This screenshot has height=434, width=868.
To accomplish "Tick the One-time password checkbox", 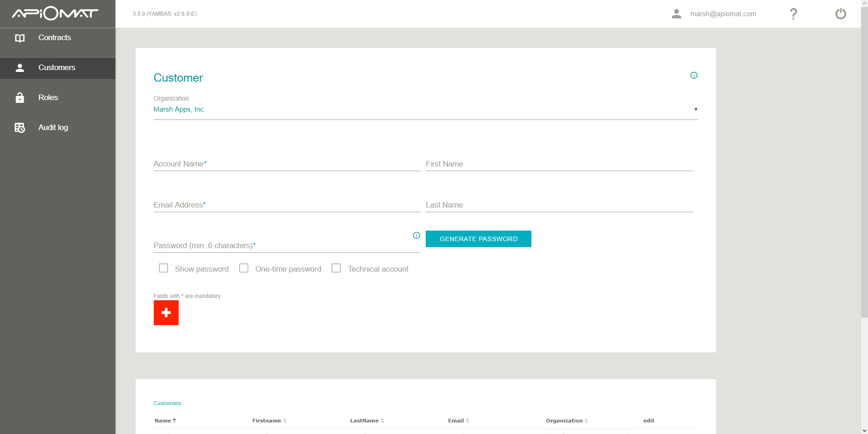I will coord(244,268).
